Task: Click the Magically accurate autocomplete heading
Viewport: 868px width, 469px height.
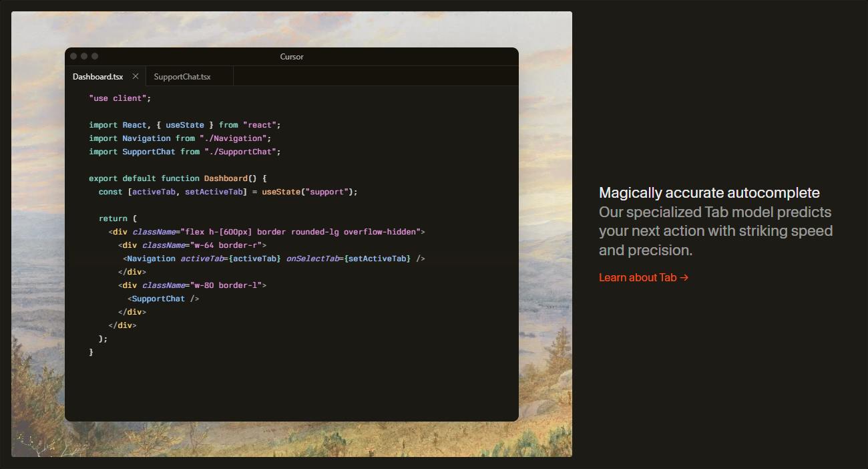Action: pyautogui.click(x=709, y=192)
